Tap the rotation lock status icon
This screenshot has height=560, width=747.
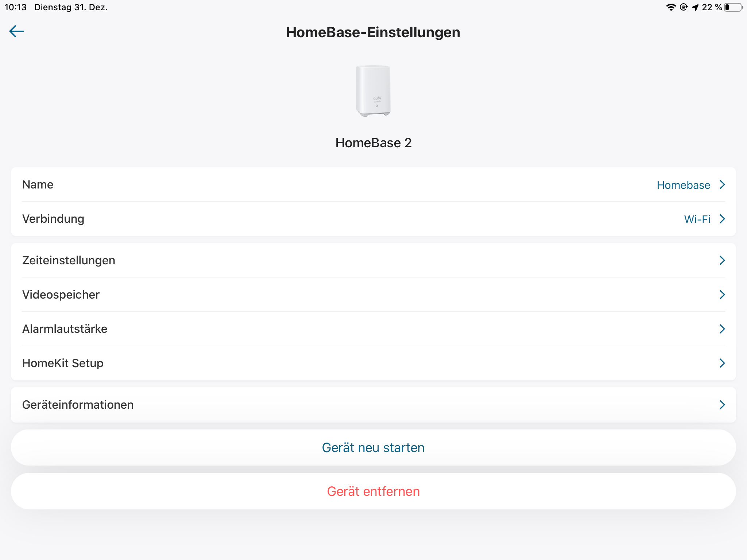click(x=684, y=7)
